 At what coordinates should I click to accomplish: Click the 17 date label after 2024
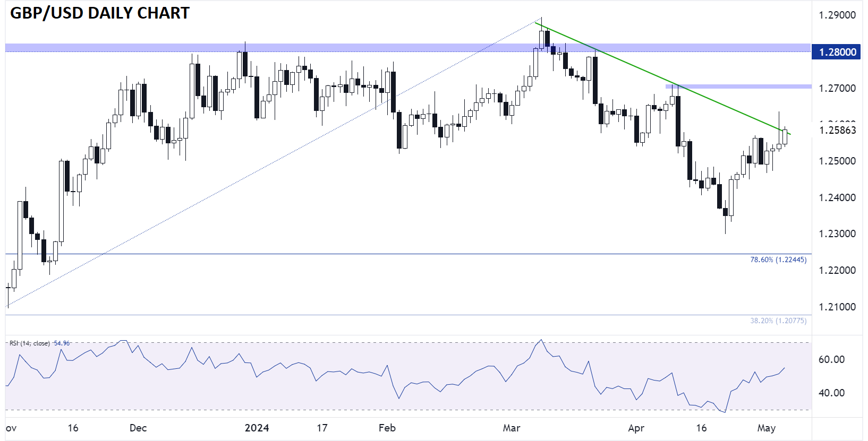point(322,428)
